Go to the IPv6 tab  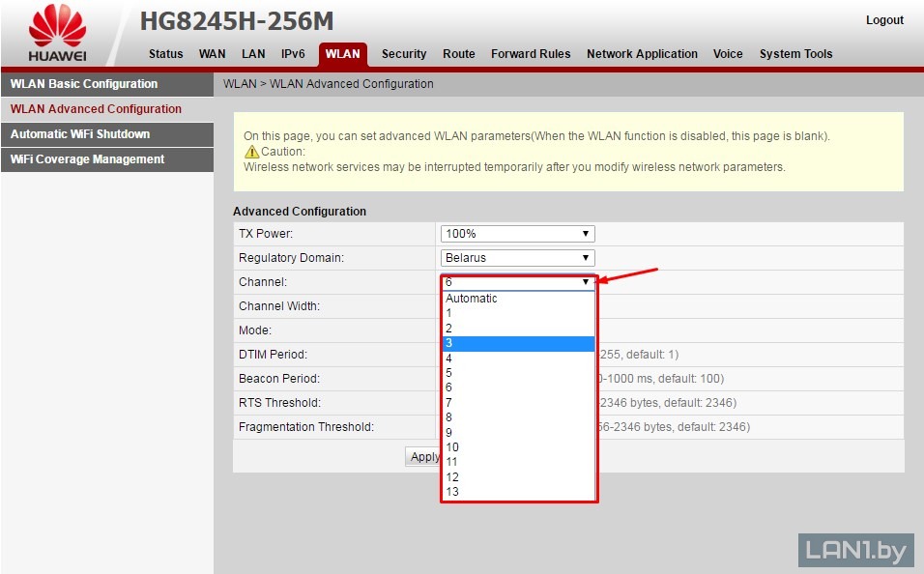point(293,53)
